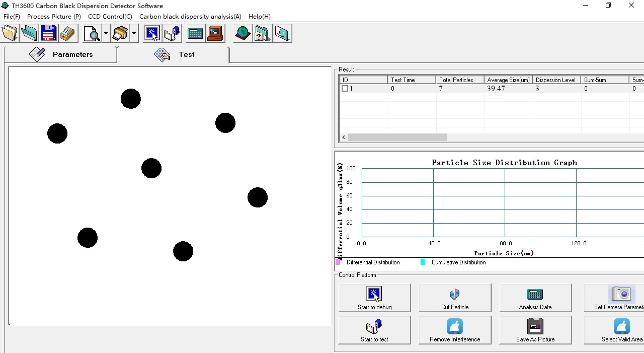Click the Start to debug button

pyautogui.click(x=374, y=298)
